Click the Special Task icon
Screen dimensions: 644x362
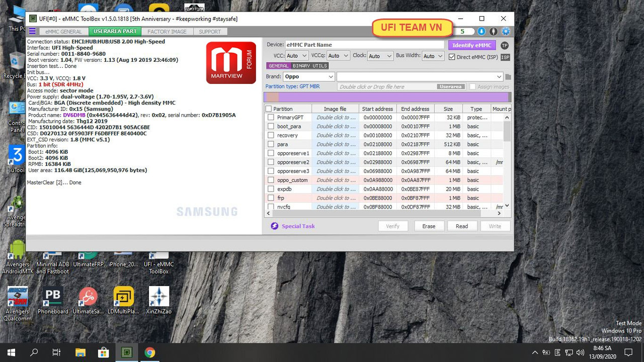(x=274, y=226)
